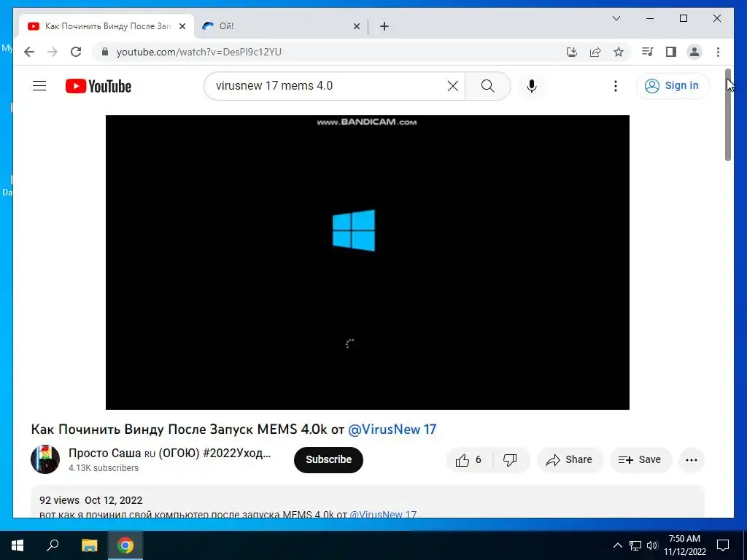Screen dimensions: 747x560
Task: Start voice search with the microphone icon
Action: [x=532, y=86]
